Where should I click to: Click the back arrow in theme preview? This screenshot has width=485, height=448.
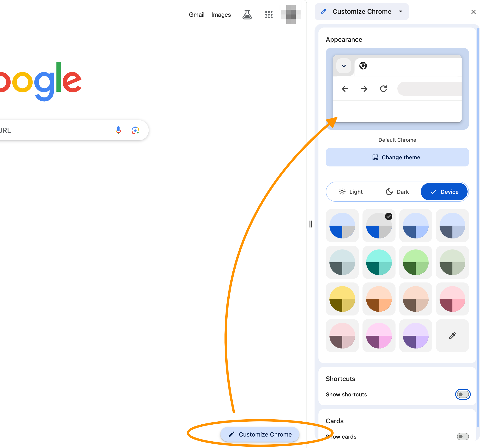345,89
